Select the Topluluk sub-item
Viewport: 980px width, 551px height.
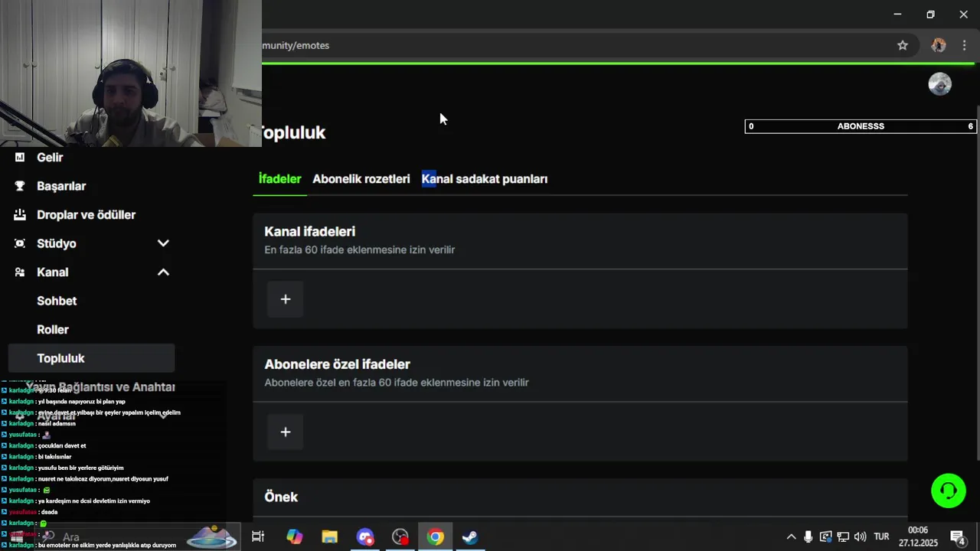pyautogui.click(x=91, y=358)
